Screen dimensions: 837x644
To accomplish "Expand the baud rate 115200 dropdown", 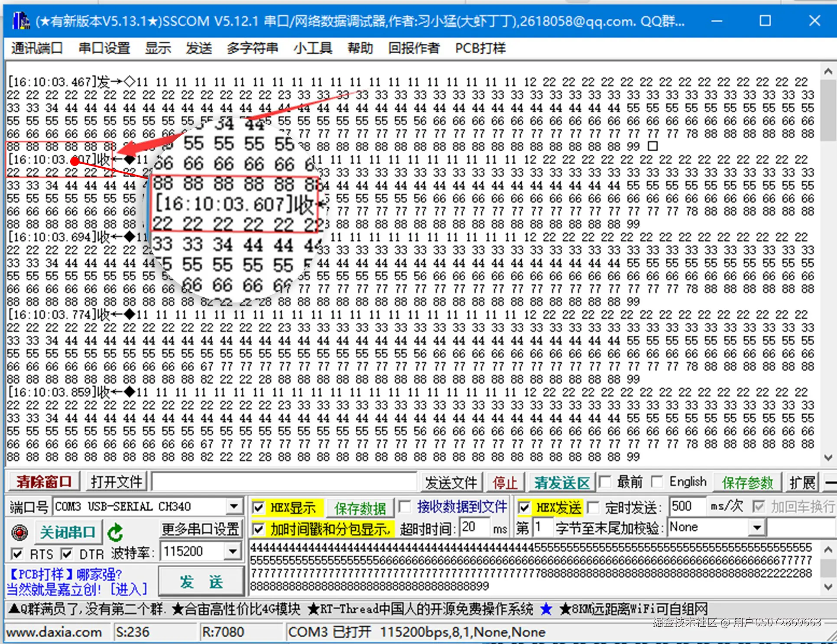I will click(x=233, y=551).
